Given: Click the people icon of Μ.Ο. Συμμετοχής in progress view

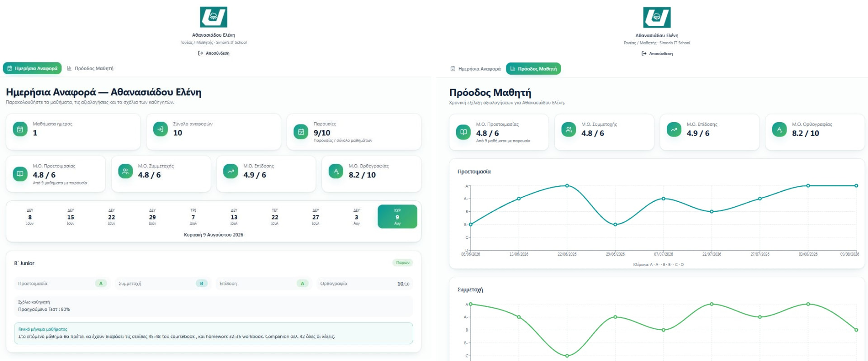Looking at the screenshot, I should coord(569,129).
